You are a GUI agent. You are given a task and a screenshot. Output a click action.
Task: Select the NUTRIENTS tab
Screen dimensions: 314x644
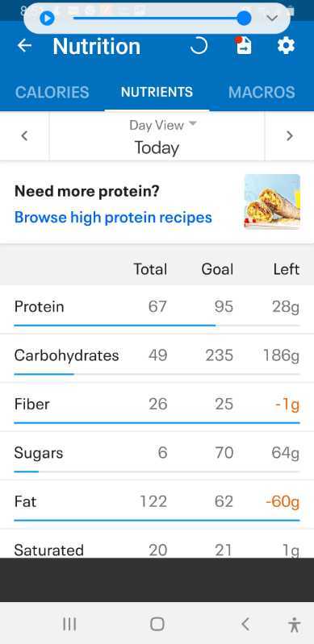(157, 92)
